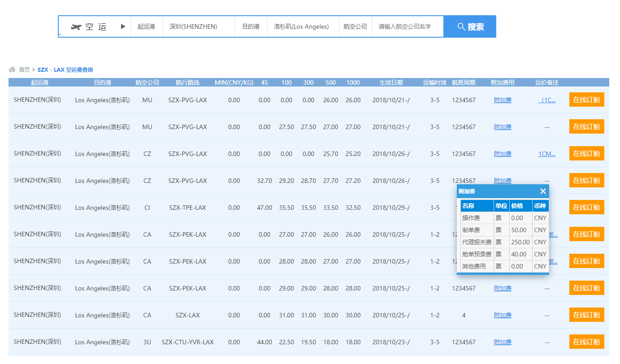Click the 运输时效 column header
Image resolution: width=620 pixels, height=364 pixels.
[x=435, y=82]
